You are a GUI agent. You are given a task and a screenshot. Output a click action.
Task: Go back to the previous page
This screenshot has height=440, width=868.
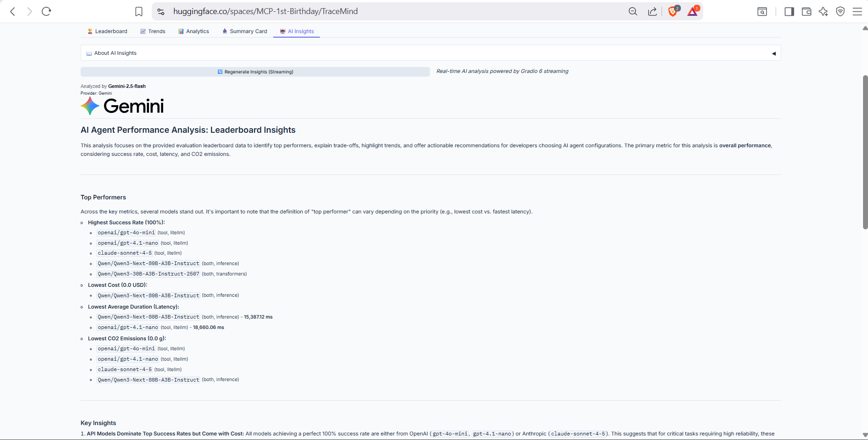(x=13, y=11)
